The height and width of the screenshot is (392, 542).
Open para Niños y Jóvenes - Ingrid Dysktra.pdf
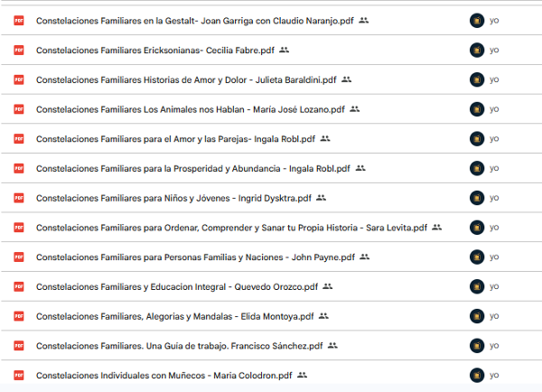pos(173,198)
